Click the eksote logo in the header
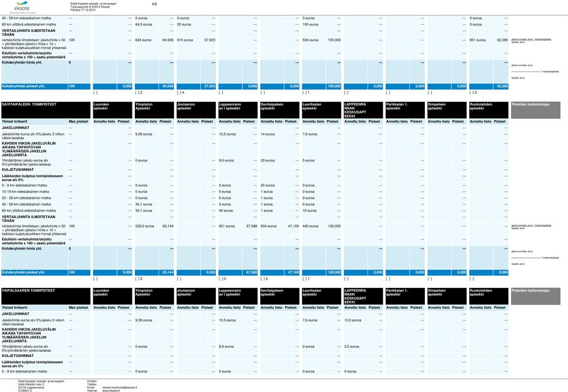This screenshot has width=568, height=392. 22,7
